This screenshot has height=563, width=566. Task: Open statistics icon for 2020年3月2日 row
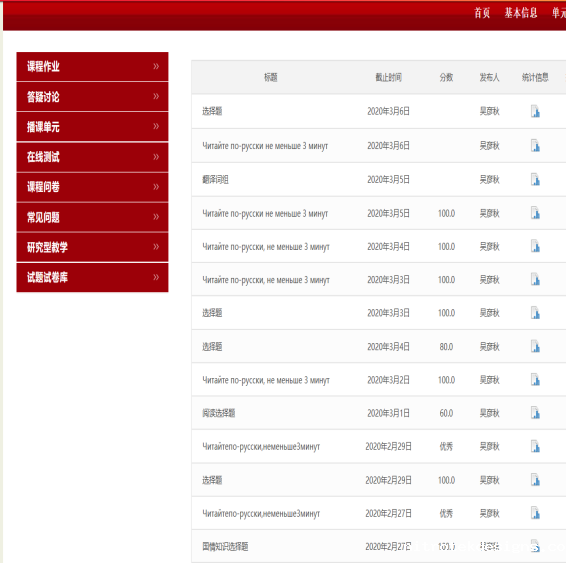coord(535,380)
